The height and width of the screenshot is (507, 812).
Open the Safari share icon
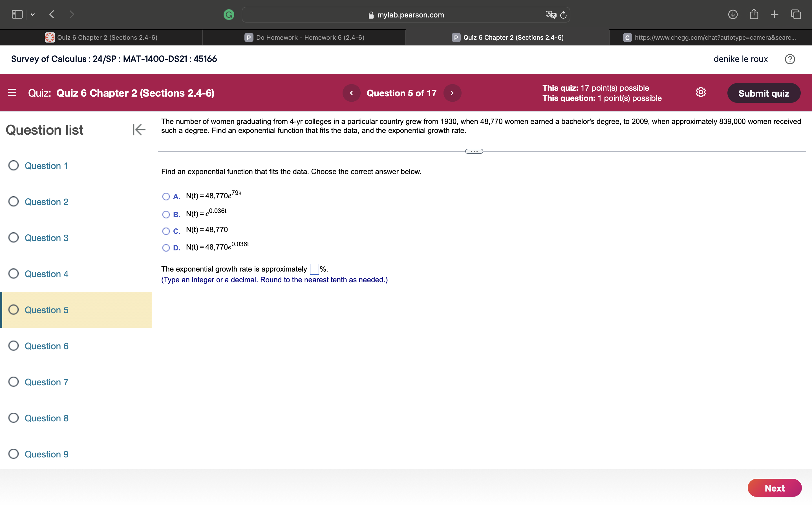click(x=754, y=14)
